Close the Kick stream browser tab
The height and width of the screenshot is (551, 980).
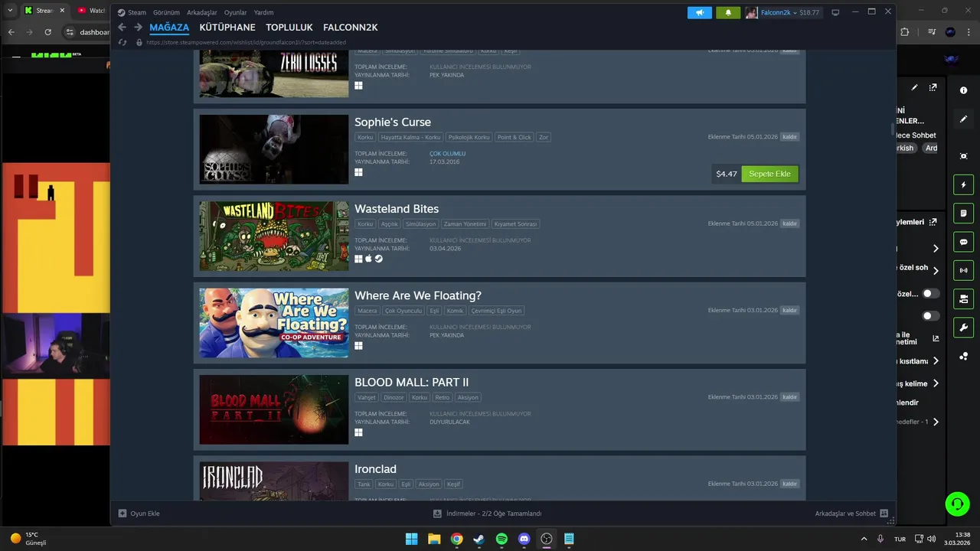63,11
